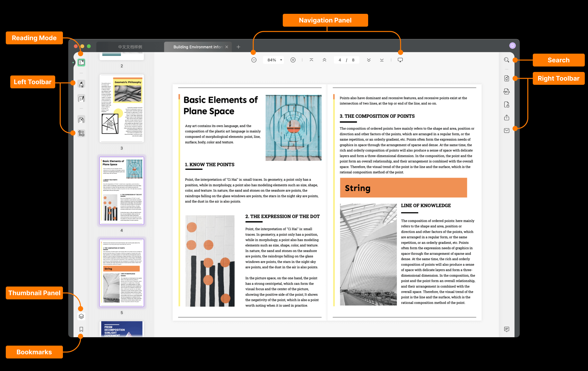Open the Search magnifier icon
The width and height of the screenshot is (588, 371).
point(506,60)
